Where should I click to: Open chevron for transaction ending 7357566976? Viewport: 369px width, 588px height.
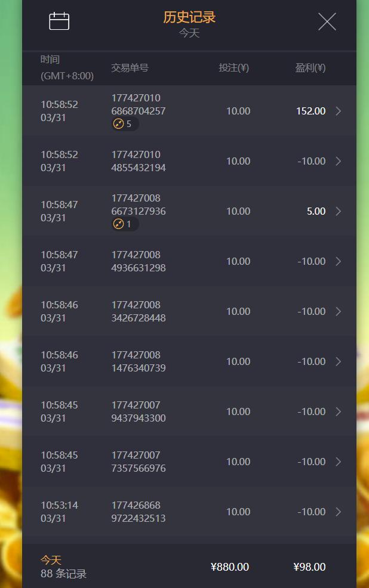click(338, 462)
